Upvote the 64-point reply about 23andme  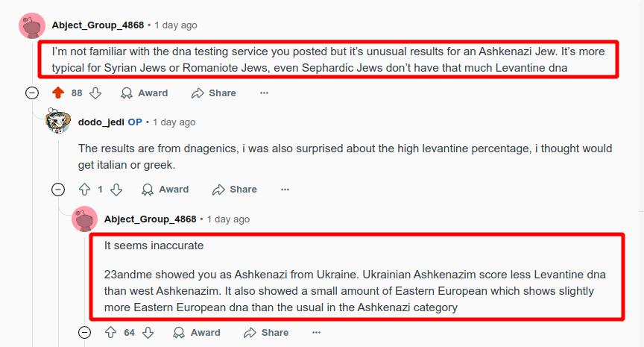(111, 333)
